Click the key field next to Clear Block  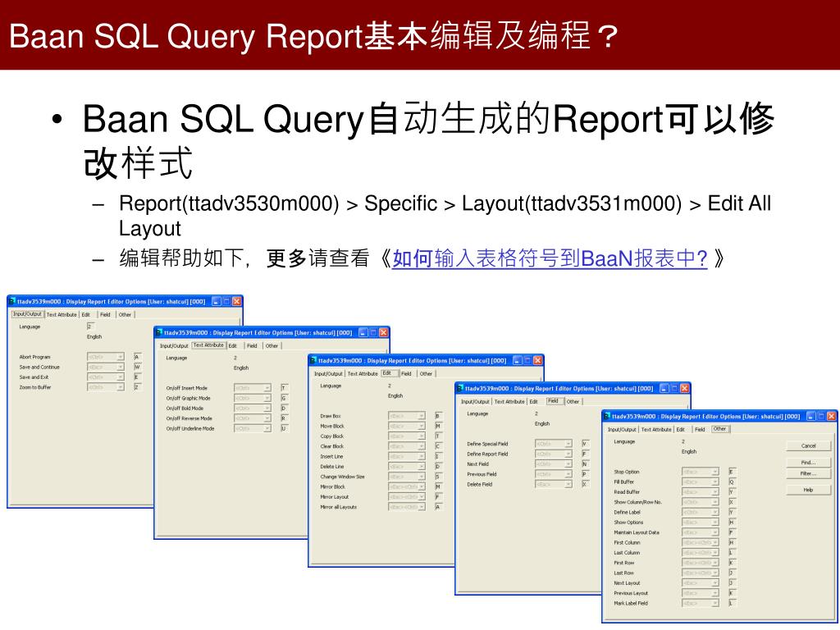tap(438, 446)
